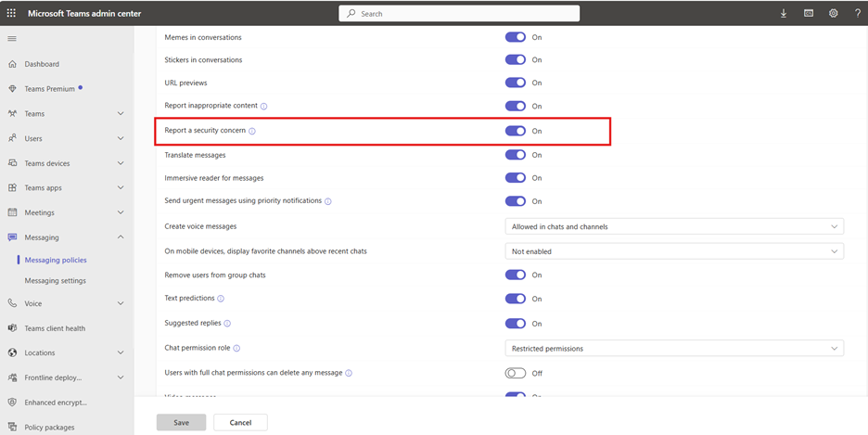Click the Locations globe icon
The image size is (868, 435).
pyautogui.click(x=12, y=352)
